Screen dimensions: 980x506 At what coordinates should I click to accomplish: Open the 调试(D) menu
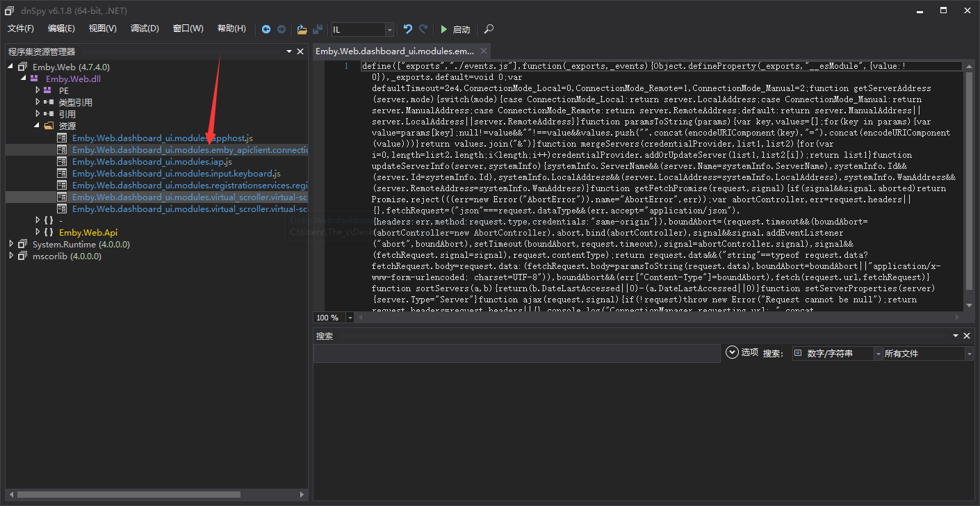click(145, 28)
